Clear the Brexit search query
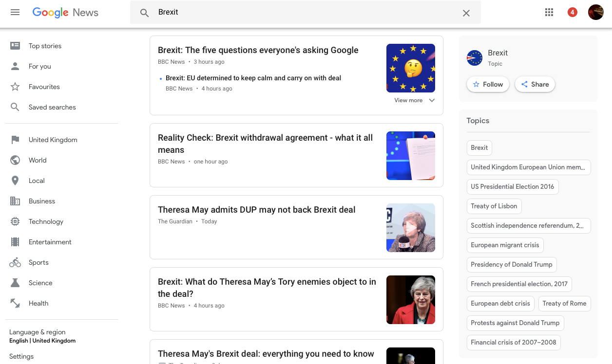Screen dimensions: 612x364 [466, 13]
